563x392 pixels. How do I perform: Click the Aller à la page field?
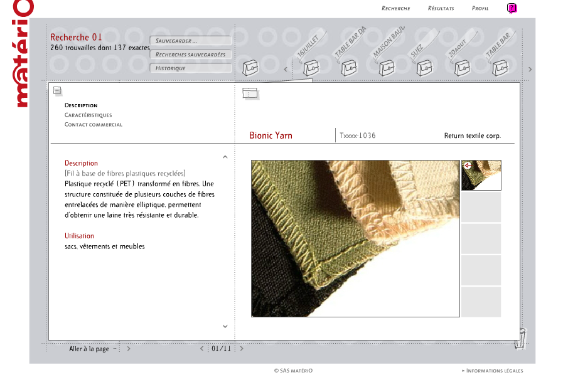[x=115, y=348]
